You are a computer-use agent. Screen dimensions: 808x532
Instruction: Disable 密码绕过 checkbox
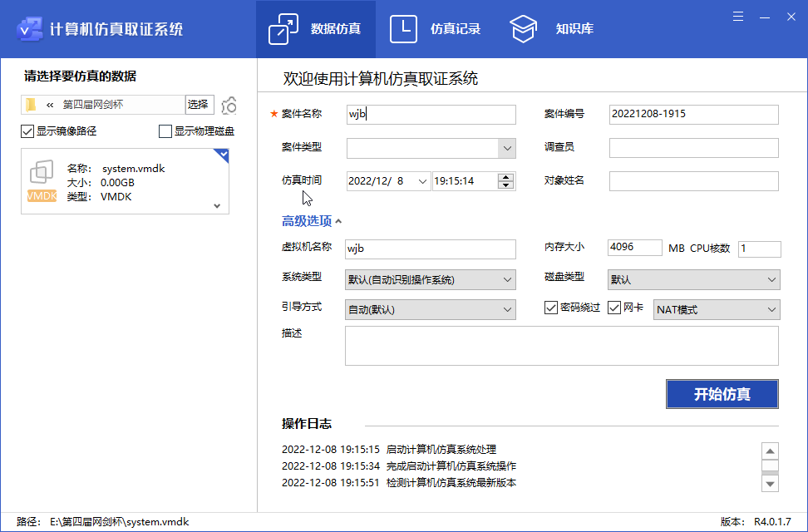pyautogui.click(x=551, y=308)
